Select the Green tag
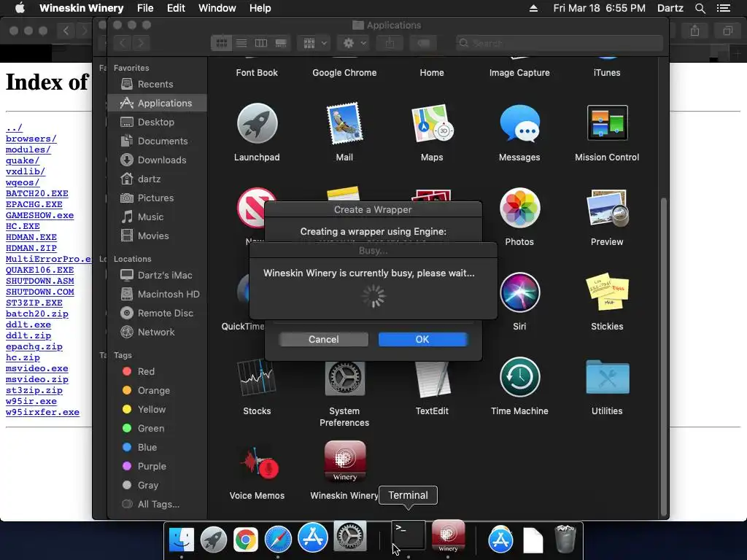Viewport: 747px width, 560px height. pyautogui.click(x=158, y=428)
